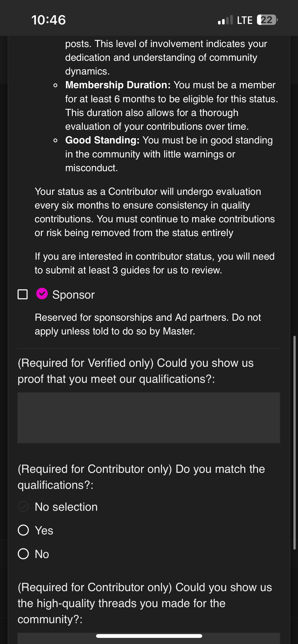This screenshot has width=298, height=644.
Task: Tap the pink Sponsor checkmark badge
Action: pos(42,294)
